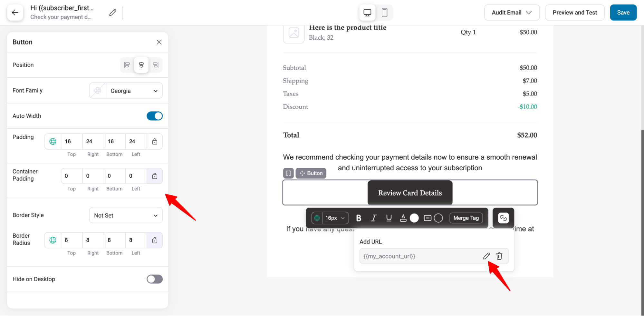Apply italic formatting to button text
Image resolution: width=644 pixels, height=316 pixels.
tap(373, 218)
